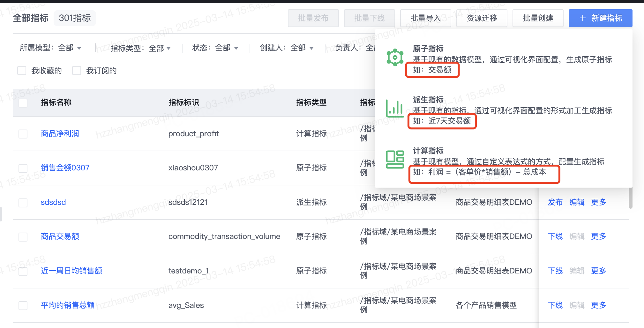Toggle the 我订阅的 checkbox

[x=77, y=71]
